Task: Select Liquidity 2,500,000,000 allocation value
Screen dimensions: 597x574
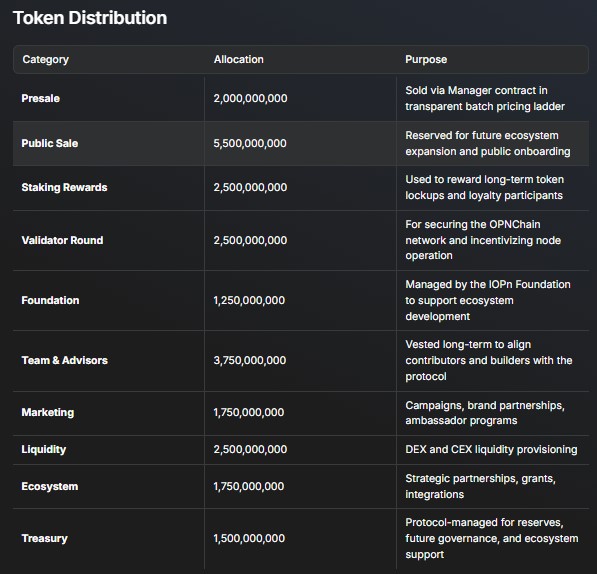Action: tap(251, 449)
